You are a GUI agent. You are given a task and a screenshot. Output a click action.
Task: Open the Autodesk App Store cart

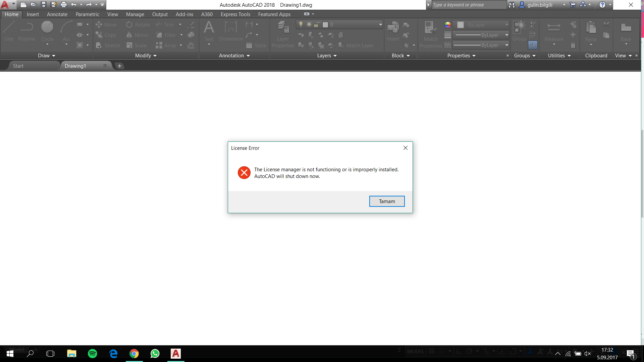[x=573, y=5]
